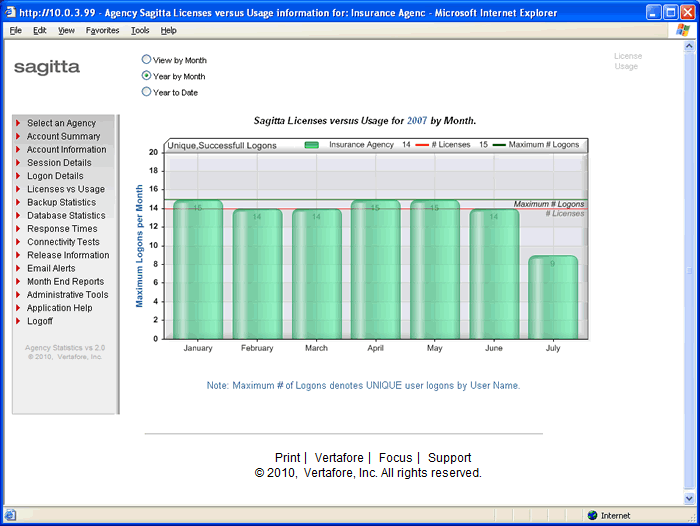Open the Tools menu
This screenshot has width=700, height=526.
(140, 30)
